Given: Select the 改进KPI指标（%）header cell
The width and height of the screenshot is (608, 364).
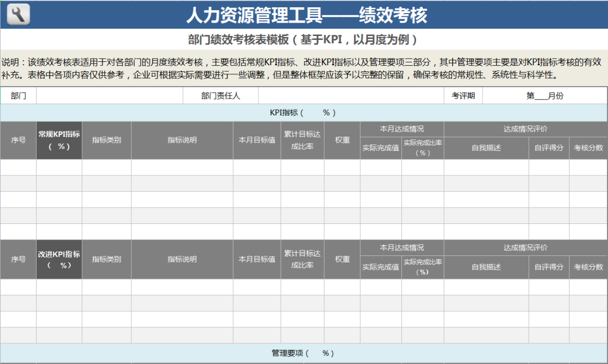Looking at the screenshot, I should (x=59, y=259).
